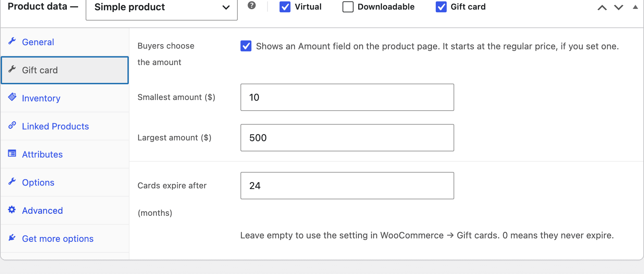
Task: Click the 'Leave empty to use the setting' hint
Action: [427, 235]
